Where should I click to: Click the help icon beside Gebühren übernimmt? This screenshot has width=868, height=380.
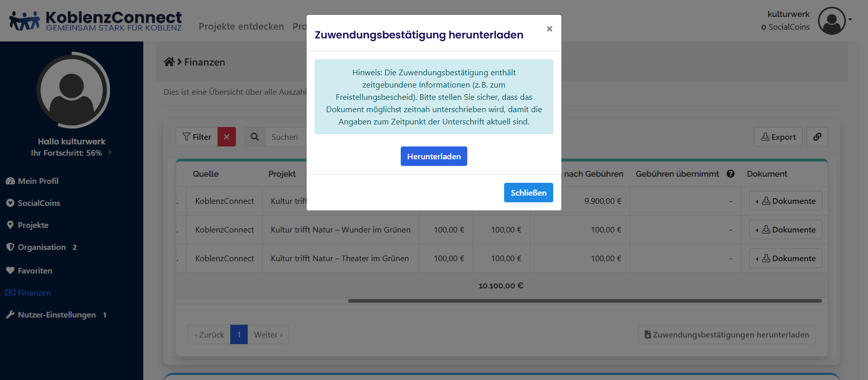tap(730, 174)
